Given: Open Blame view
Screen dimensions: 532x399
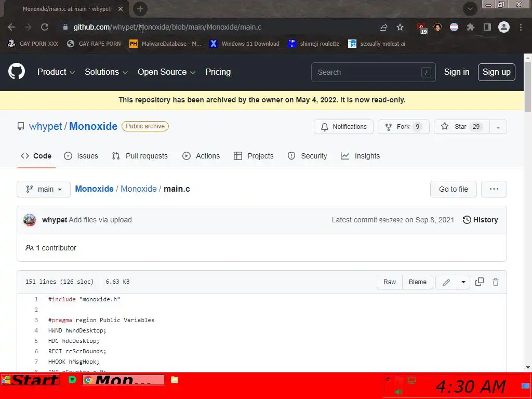Looking at the screenshot, I should tap(417, 282).
